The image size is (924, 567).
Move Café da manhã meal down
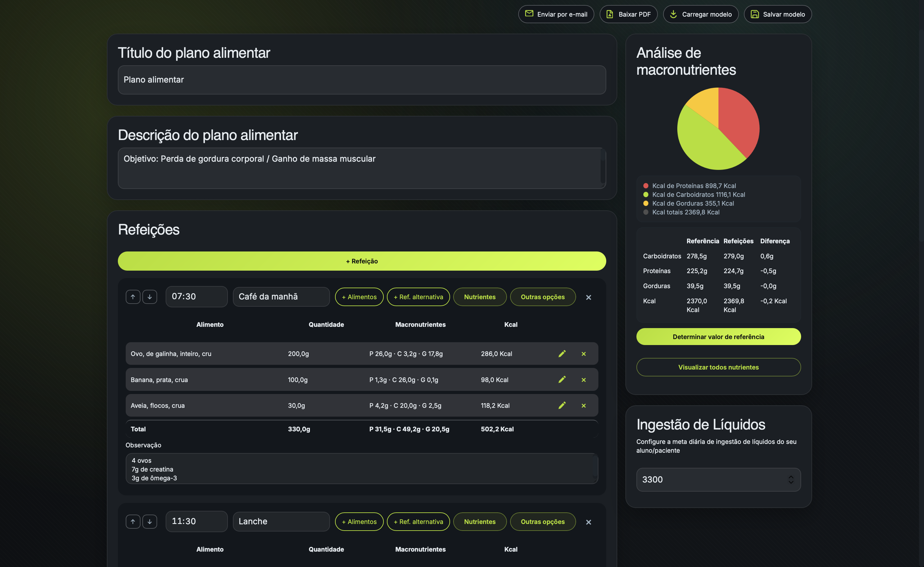150,297
